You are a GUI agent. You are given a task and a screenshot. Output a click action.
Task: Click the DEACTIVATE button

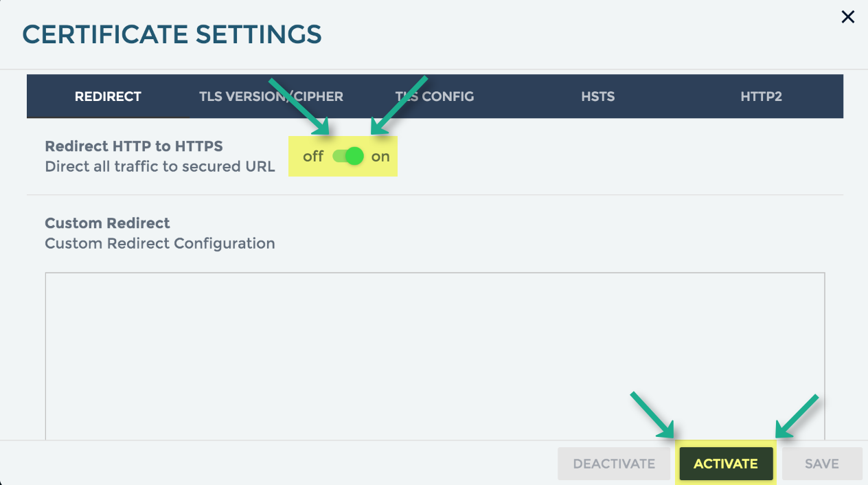click(x=614, y=464)
